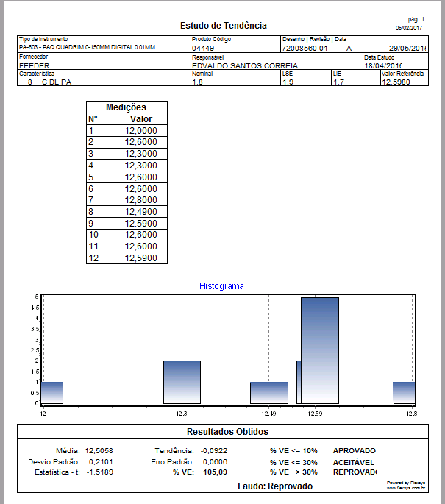This screenshot has width=445, height=504.
Task: Click the '% VE > 30%' criterion text
Action: click(x=293, y=472)
